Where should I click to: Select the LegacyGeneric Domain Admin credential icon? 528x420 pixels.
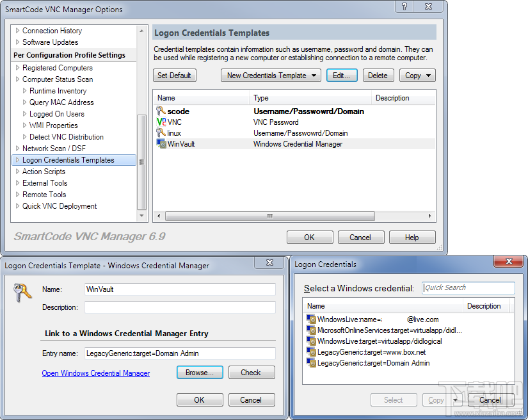310,362
